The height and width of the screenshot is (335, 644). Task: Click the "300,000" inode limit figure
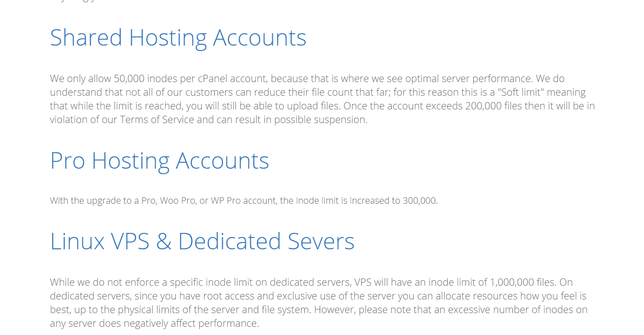point(419,201)
